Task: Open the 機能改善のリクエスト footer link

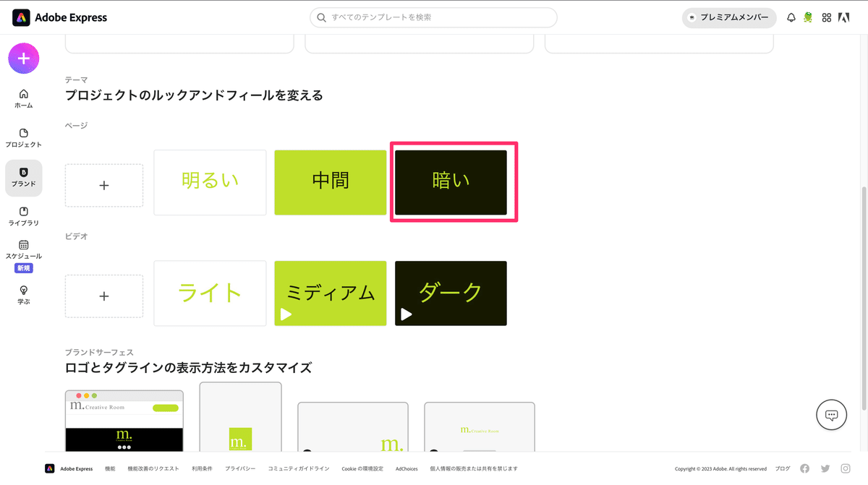Action: (153, 468)
